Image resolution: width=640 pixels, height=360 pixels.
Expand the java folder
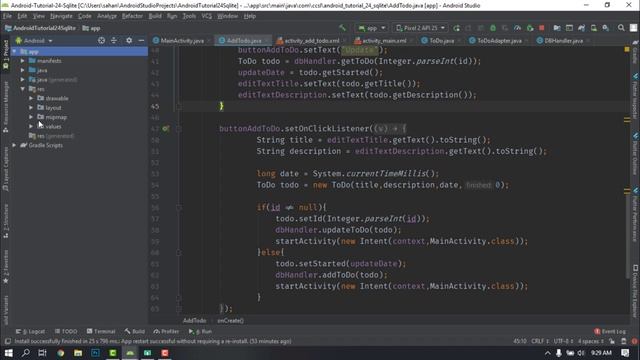point(22,70)
